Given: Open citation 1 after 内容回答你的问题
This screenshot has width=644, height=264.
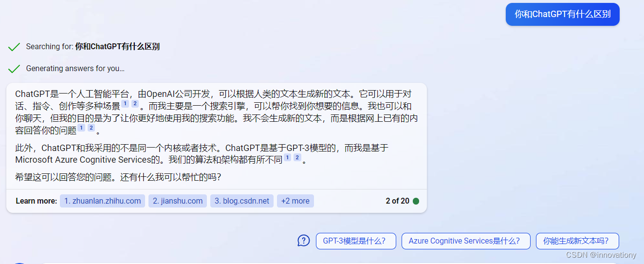Looking at the screenshot, I should (x=81, y=128).
